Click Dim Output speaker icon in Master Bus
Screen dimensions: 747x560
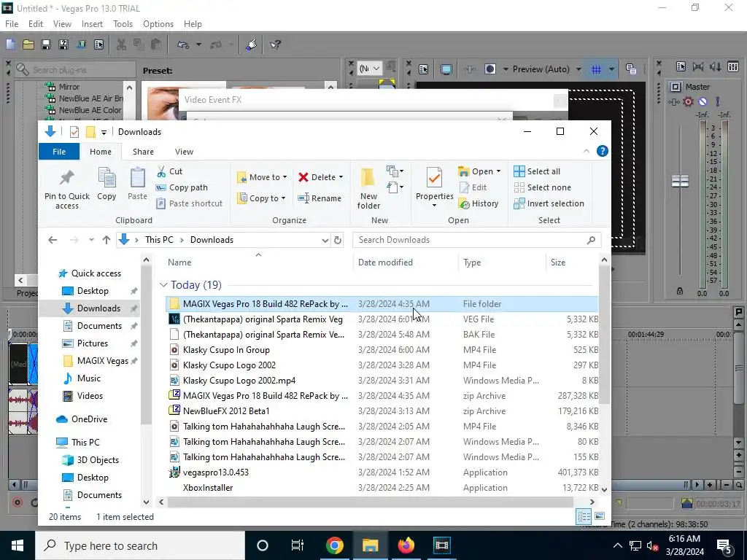coord(715,66)
